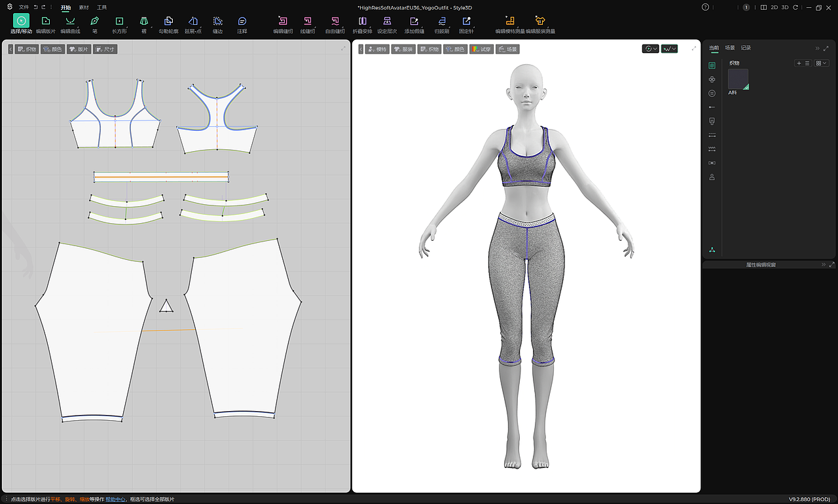838x504 pixels.
Task: Toggle 版片 display in the 2D window
Action: pos(79,49)
